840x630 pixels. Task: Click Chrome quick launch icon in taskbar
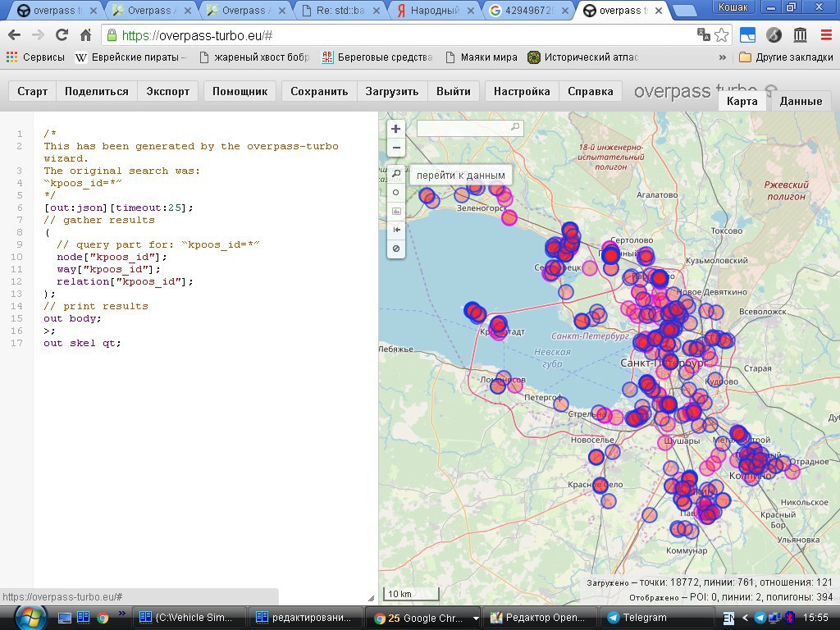click(103, 618)
